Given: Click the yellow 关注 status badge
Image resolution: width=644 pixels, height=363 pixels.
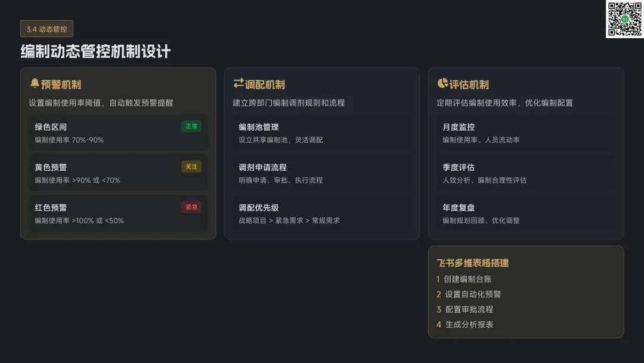Looking at the screenshot, I should coord(191,167).
